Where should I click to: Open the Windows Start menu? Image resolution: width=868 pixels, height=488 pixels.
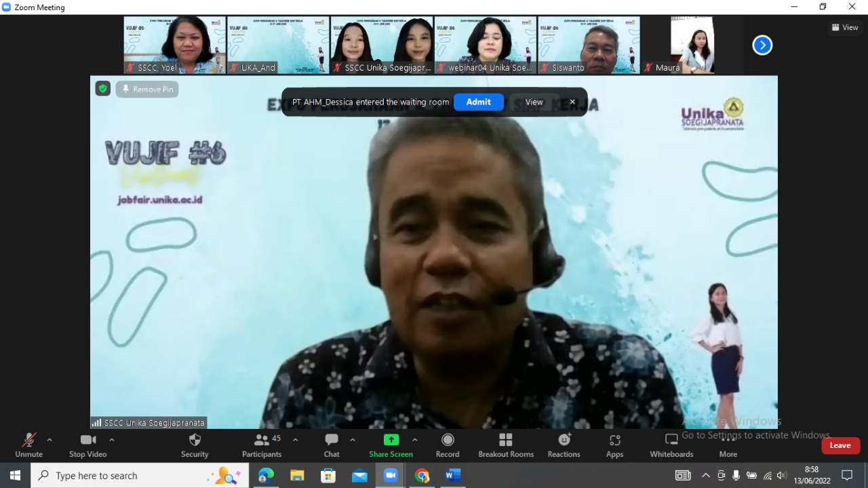point(15,475)
